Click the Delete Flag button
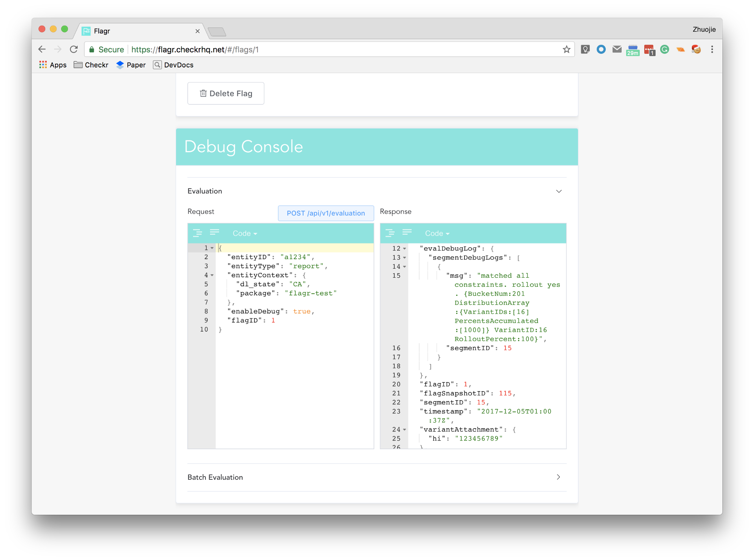 point(226,93)
